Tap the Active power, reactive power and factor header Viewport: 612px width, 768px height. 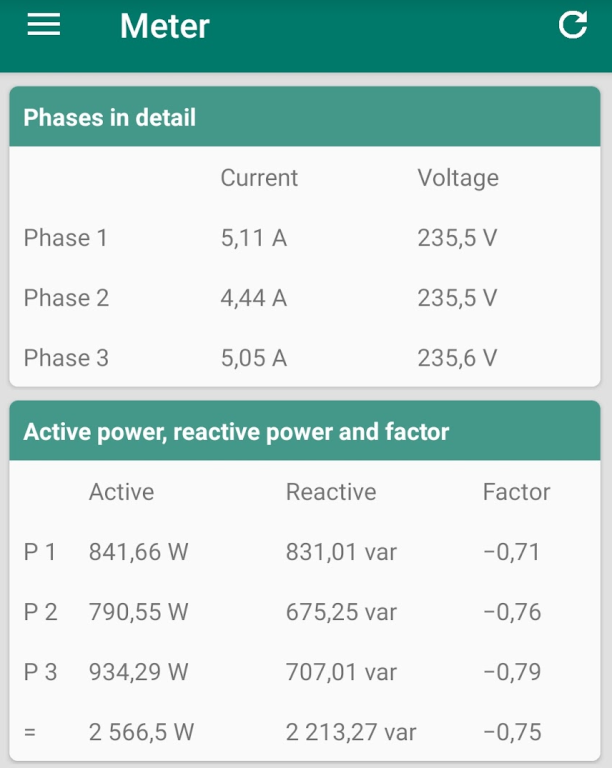236,432
